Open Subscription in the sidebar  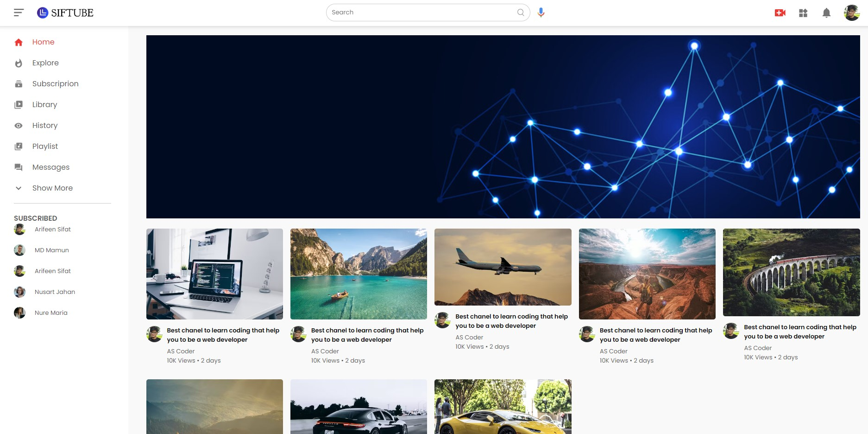[x=55, y=83]
